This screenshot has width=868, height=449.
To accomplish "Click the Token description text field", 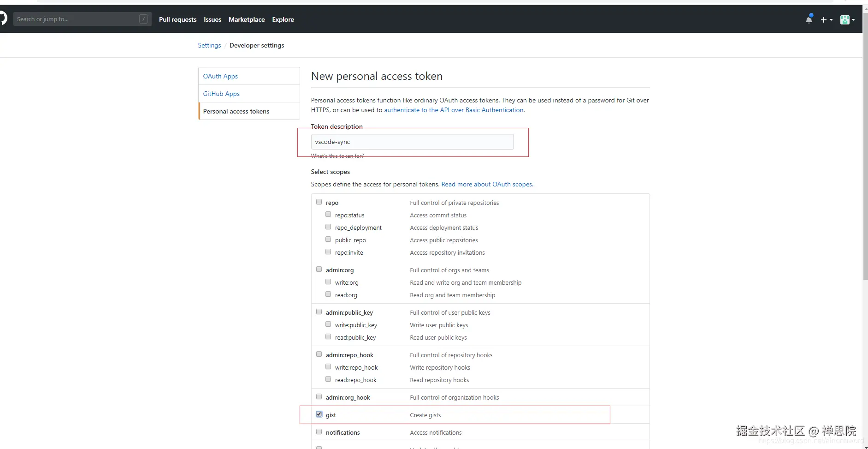I will point(412,142).
